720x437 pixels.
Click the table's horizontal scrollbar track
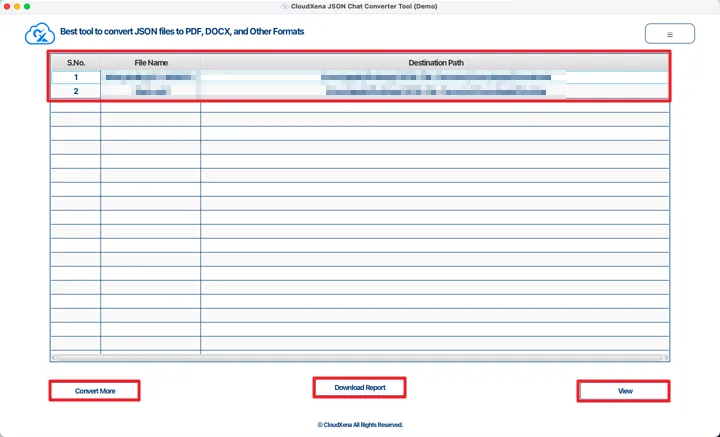point(360,357)
